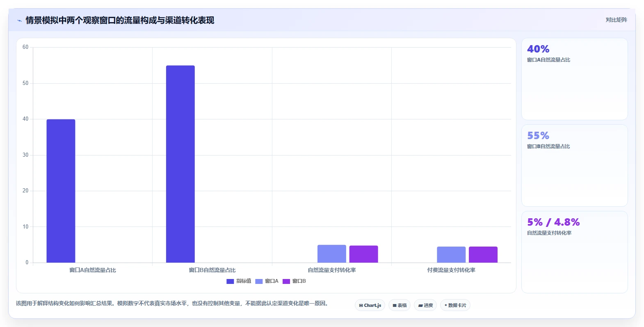The image size is (644, 327).
Task: Click the chart title heading text
Action: (x=120, y=21)
